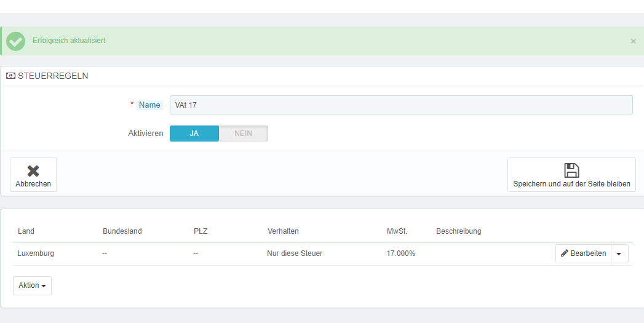
Task: Open dropdown arrow next to Bearbeiten
Action: pyautogui.click(x=619, y=253)
